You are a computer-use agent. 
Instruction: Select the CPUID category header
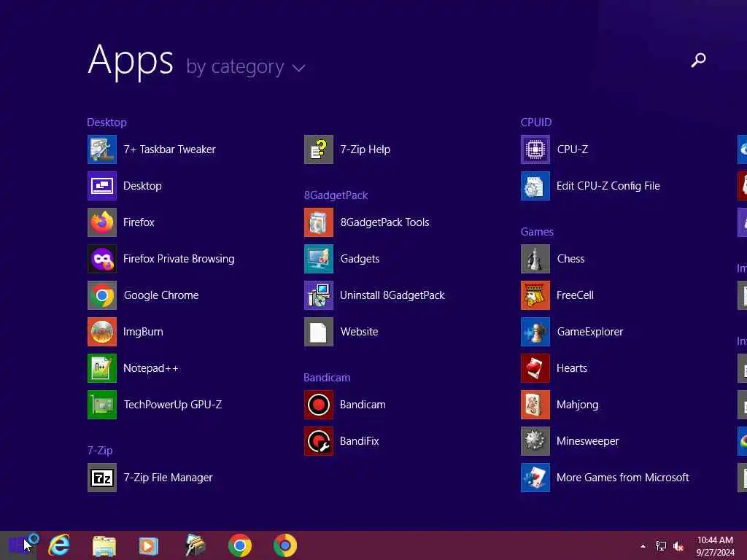[x=536, y=122]
